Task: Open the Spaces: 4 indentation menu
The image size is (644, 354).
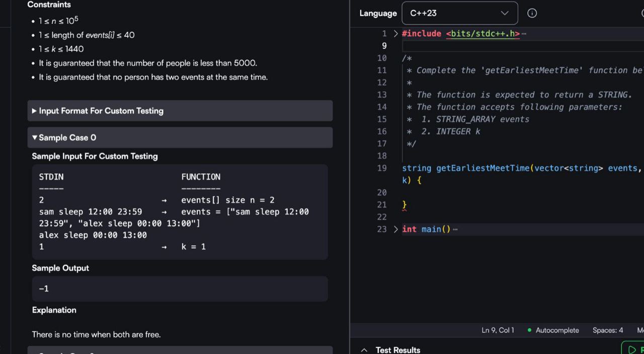Action: coord(607,330)
